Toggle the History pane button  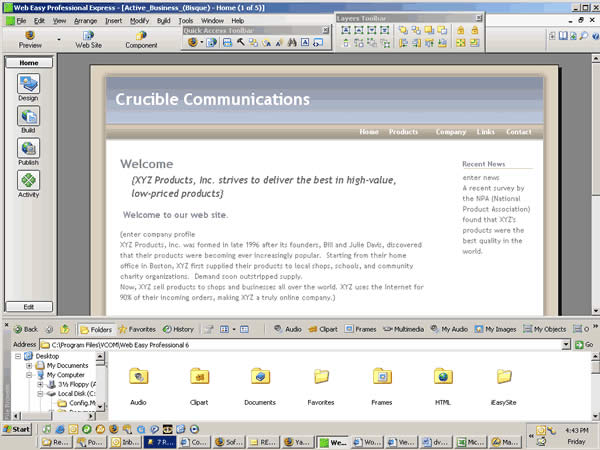(178, 329)
